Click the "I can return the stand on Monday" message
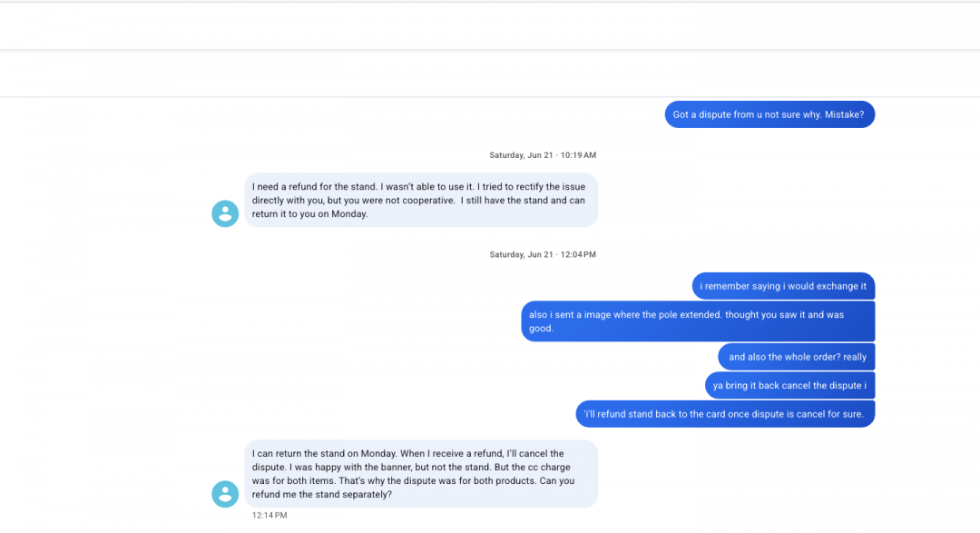The image size is (980, 533). pyautogui.click(x=420, y=473)
